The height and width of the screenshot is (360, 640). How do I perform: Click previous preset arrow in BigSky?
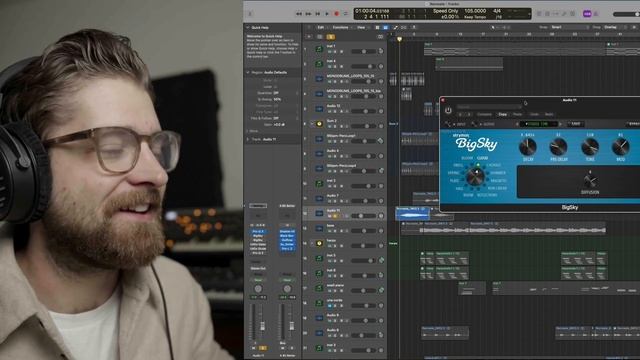pos(517,124)
